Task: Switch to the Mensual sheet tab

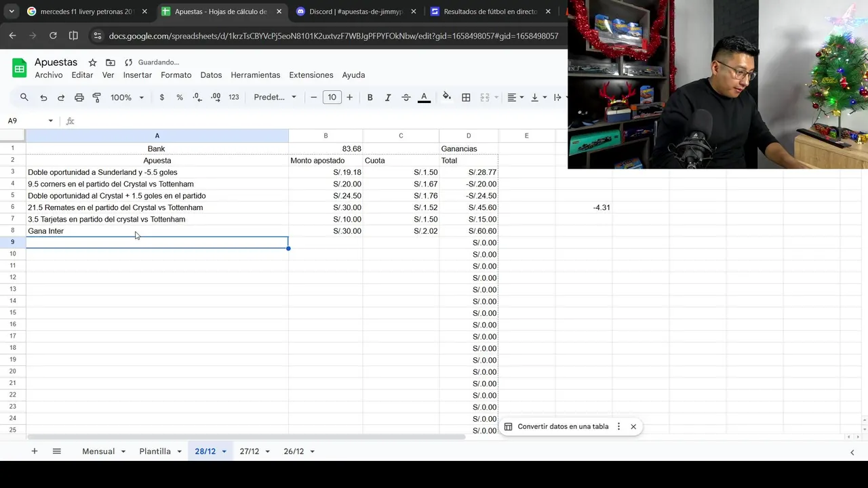Action: pyautogui.click(x=98, y=451)
